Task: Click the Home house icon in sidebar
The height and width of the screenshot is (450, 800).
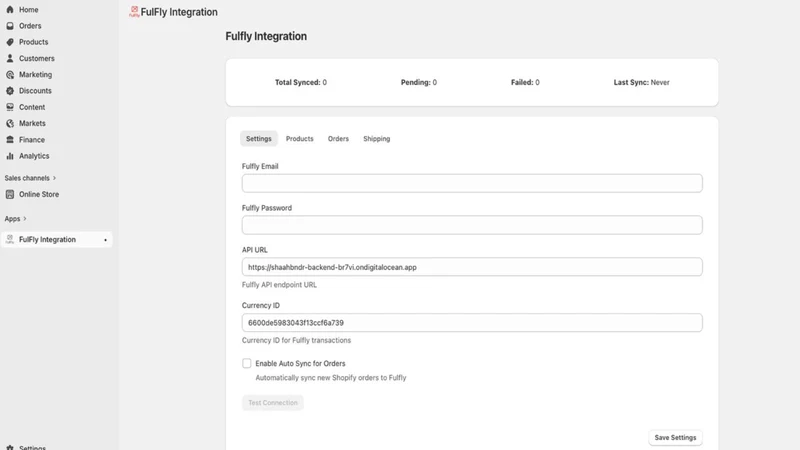Action: coord(10,10)
